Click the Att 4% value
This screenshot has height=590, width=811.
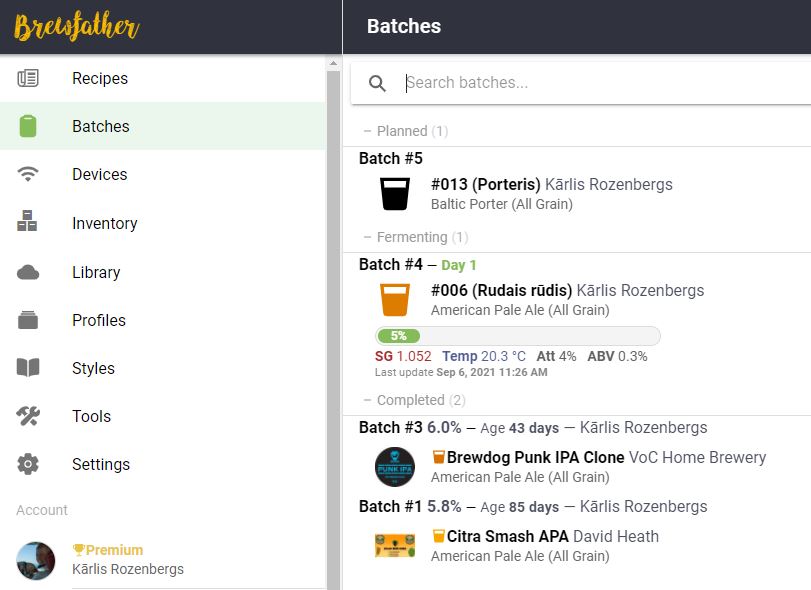[556, 356]
